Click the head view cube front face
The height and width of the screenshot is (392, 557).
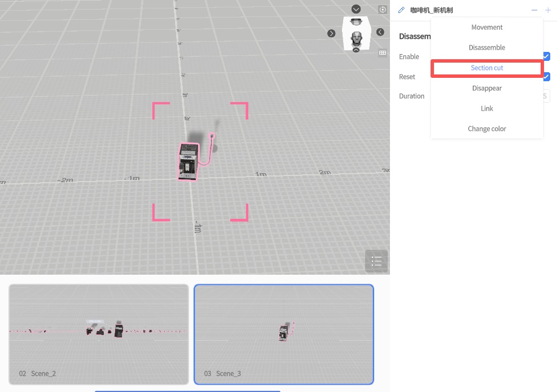coord(356,39)
